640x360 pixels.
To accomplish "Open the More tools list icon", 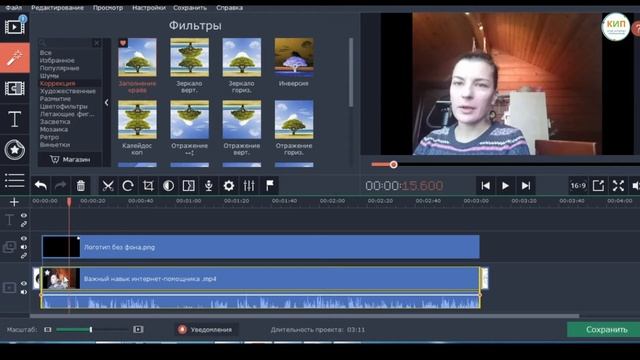I will tap(15, 180).
